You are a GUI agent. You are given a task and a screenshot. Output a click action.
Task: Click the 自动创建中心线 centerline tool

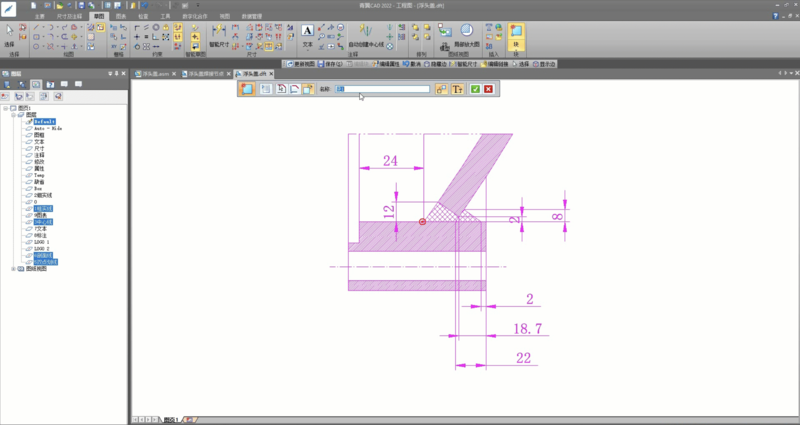tap(366, 33)
